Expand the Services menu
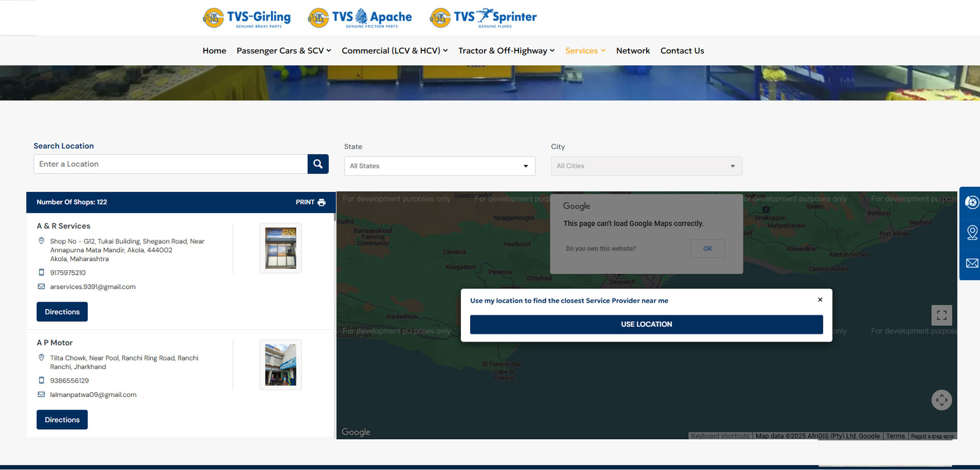This screenshot has height=470, width=980. 585,50
